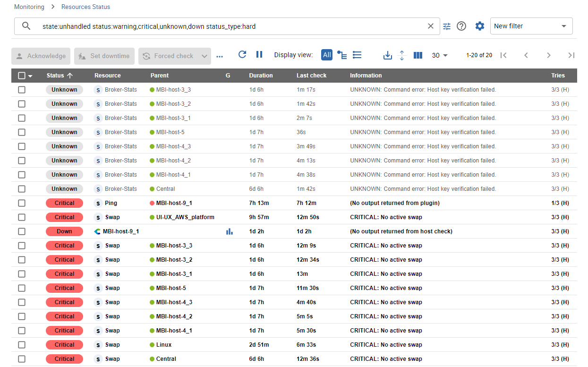The height and width of the screenshot is (367, 588).
Task: Pause auto-refresh of the resource list
Action: pyautogui.click(x=259, y=55)
